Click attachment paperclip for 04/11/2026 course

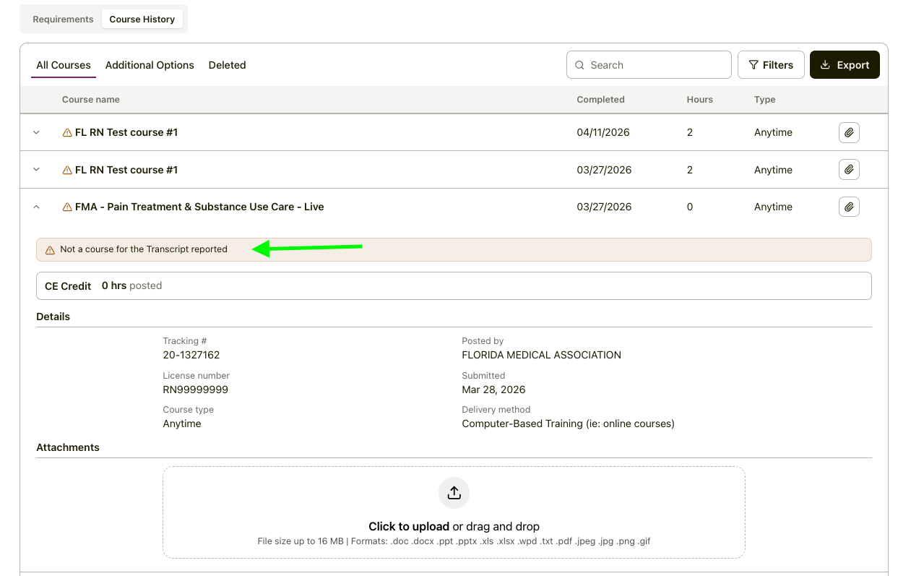click(x=849, y=132)
